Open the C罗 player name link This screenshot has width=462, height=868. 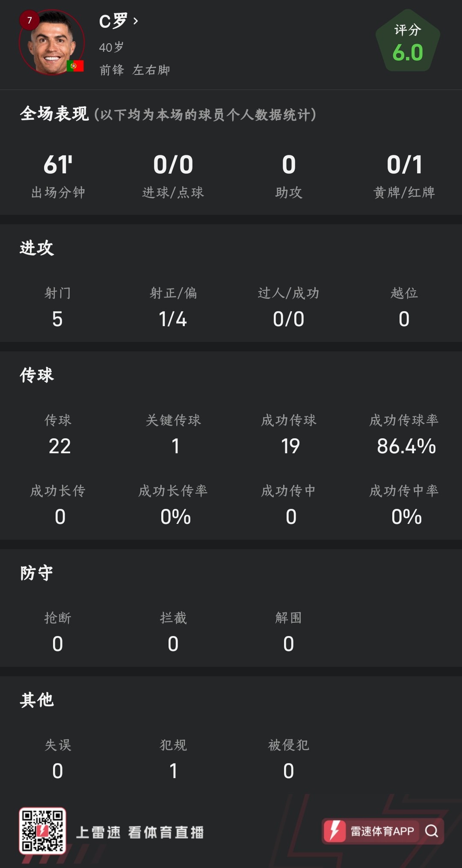(x=113, y=21)
